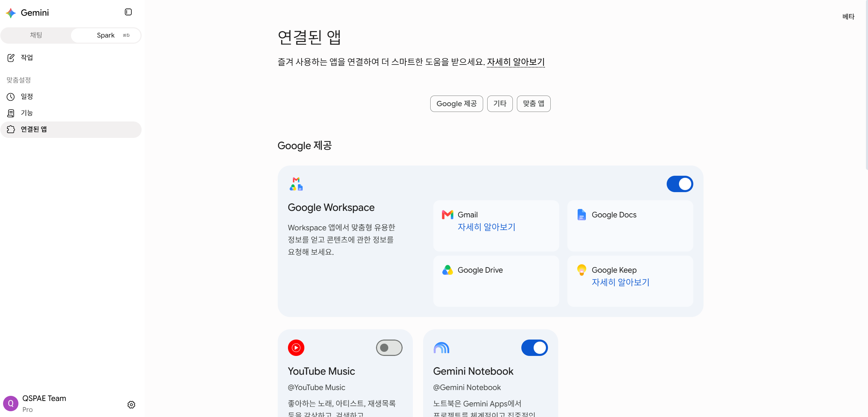
Task: Click the Google Keep label text
Action: (x=614, y=270)
